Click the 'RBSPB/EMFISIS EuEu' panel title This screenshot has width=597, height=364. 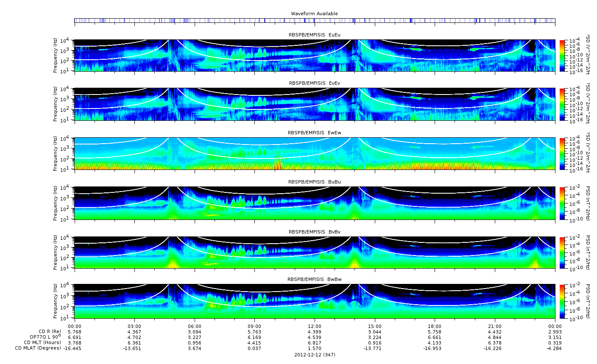[x=315, y=35]
